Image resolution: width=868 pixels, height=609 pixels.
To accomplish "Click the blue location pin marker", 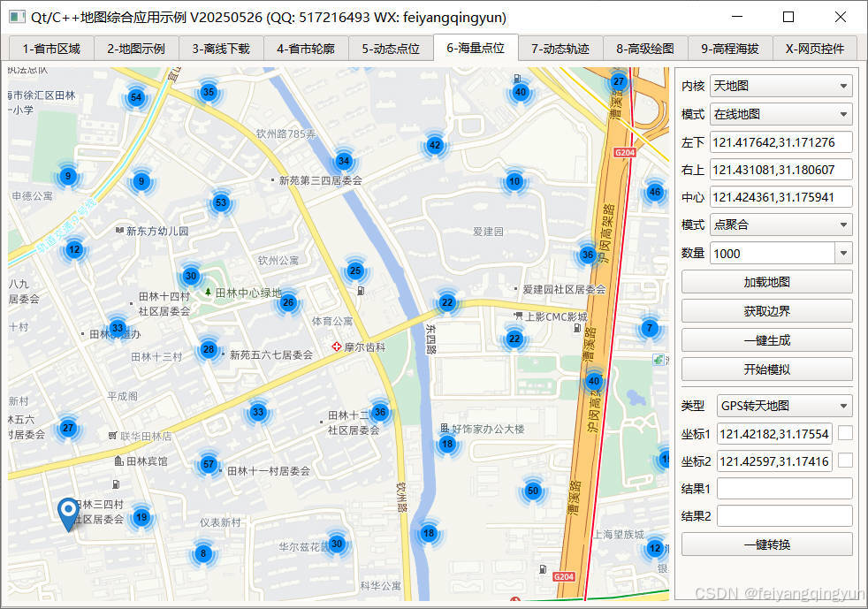I will tap(68, 514).
